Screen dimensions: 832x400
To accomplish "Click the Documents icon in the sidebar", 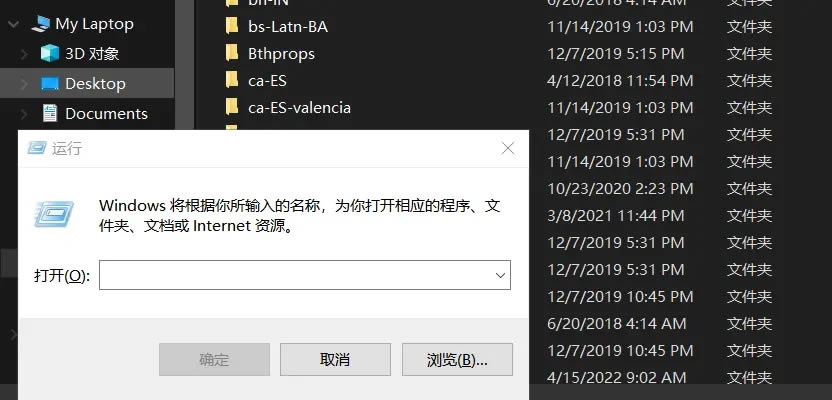I will [49, 113].
